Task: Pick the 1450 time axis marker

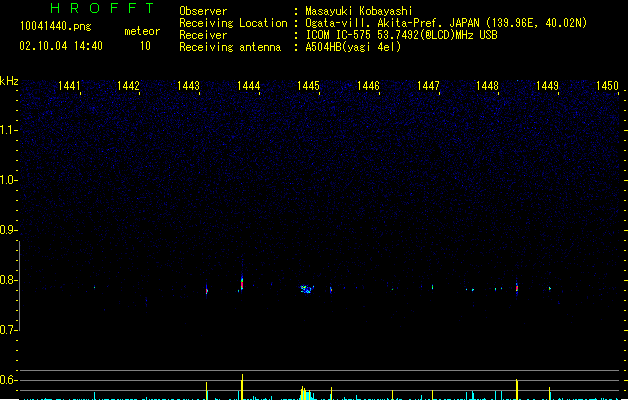Action: point(607,86)
